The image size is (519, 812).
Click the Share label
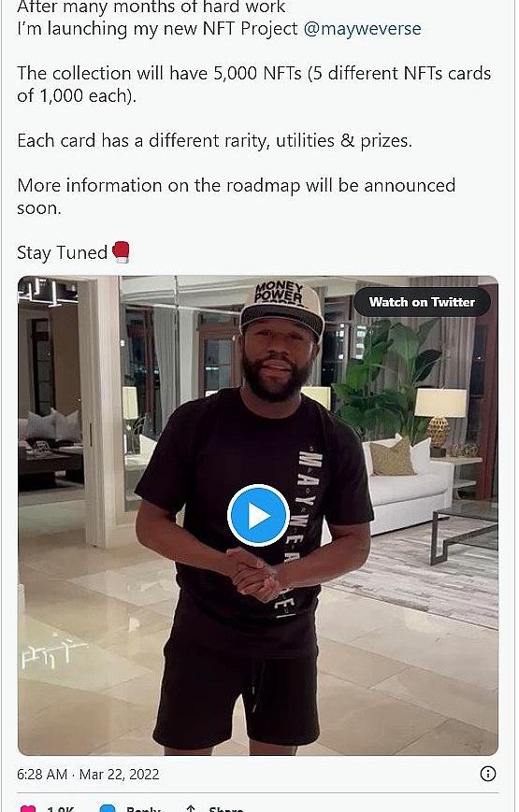226,809
